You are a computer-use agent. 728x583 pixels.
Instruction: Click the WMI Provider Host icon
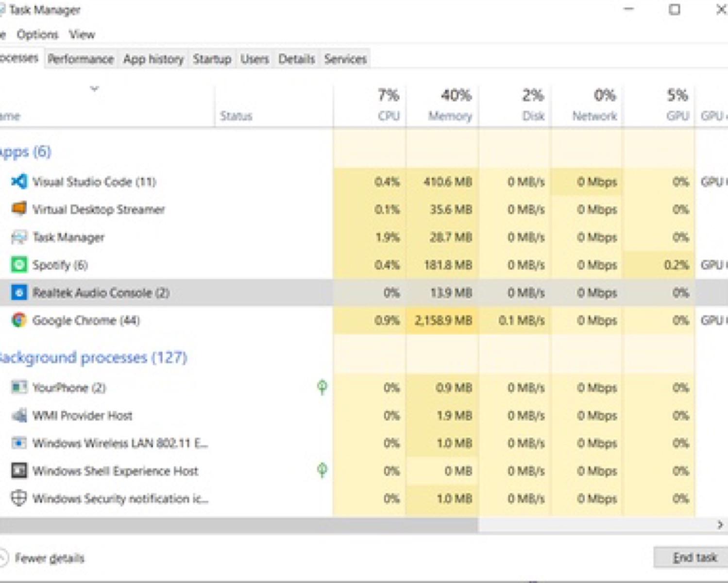click(19, 415)
